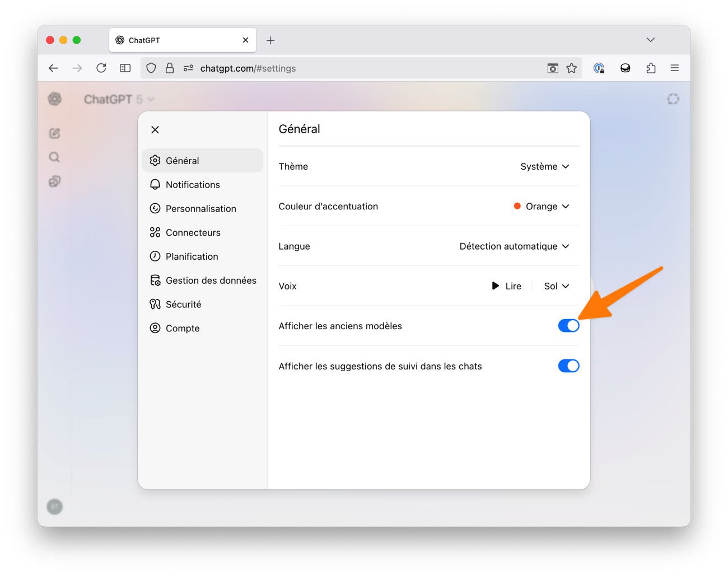Image resolution: width=728 pixels, height=576 pixels.
Task: Reload the page
Action: point(101,68)
